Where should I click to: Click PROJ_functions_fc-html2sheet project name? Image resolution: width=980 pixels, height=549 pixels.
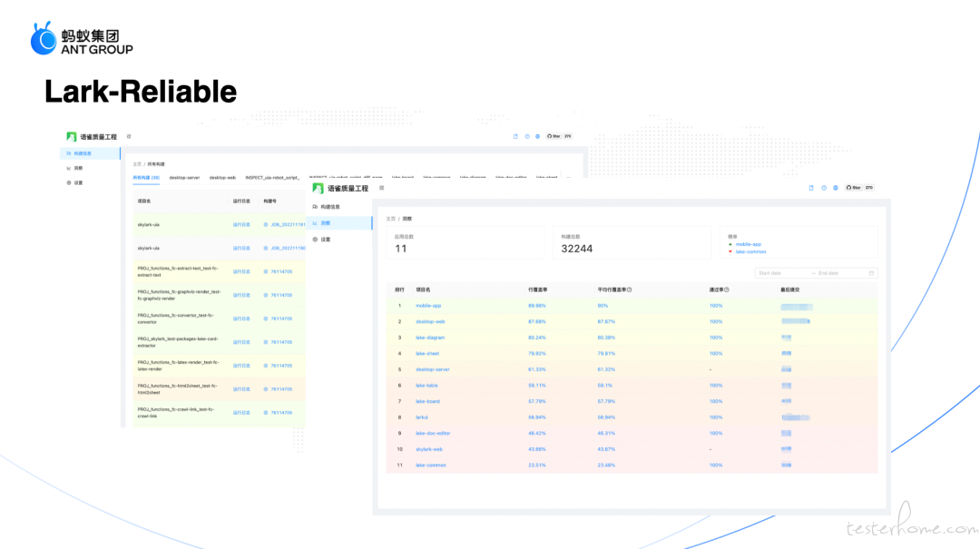coord(178,389)
